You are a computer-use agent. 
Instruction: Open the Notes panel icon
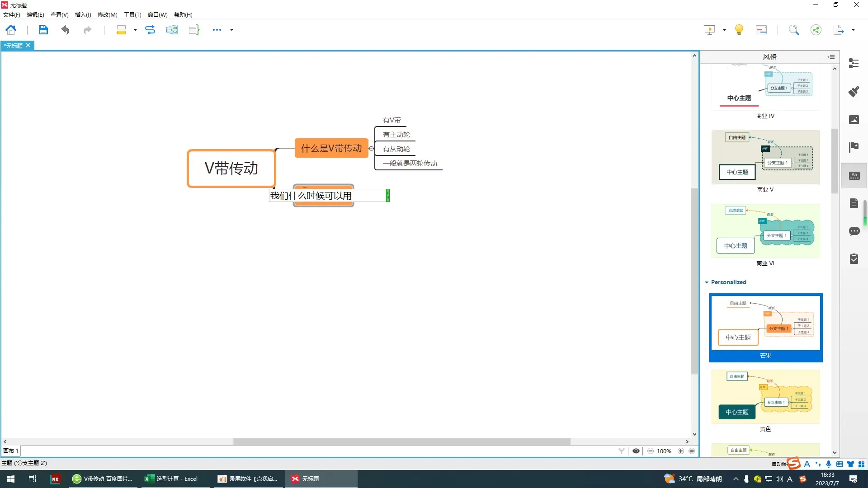pyautogui.click(x=854, y=203)
